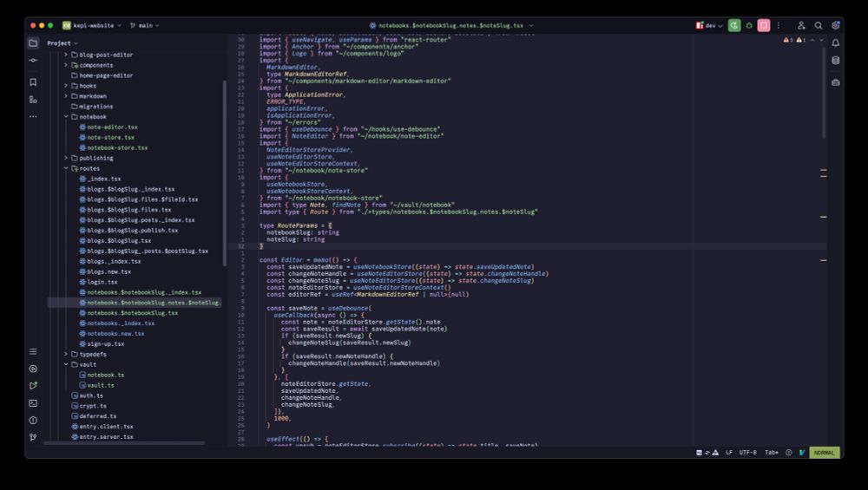The height and width of the screenshot is (490, 868).
Task: Expand the components folder
Action: coord(66,65)
